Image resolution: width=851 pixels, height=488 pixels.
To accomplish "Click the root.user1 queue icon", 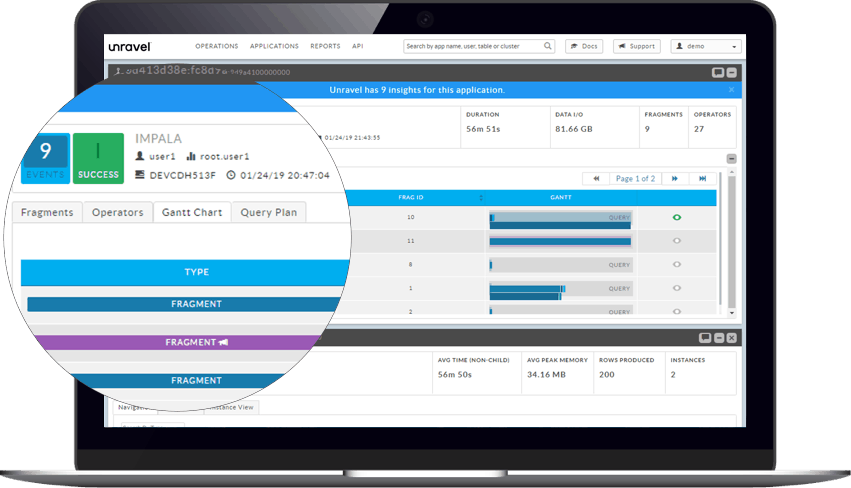I will point(190,156).
